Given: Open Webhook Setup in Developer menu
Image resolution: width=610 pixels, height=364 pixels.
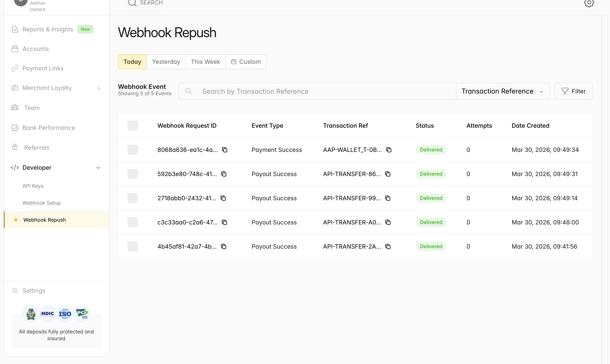Looking at the screenshot, I should tap(41, 203).
